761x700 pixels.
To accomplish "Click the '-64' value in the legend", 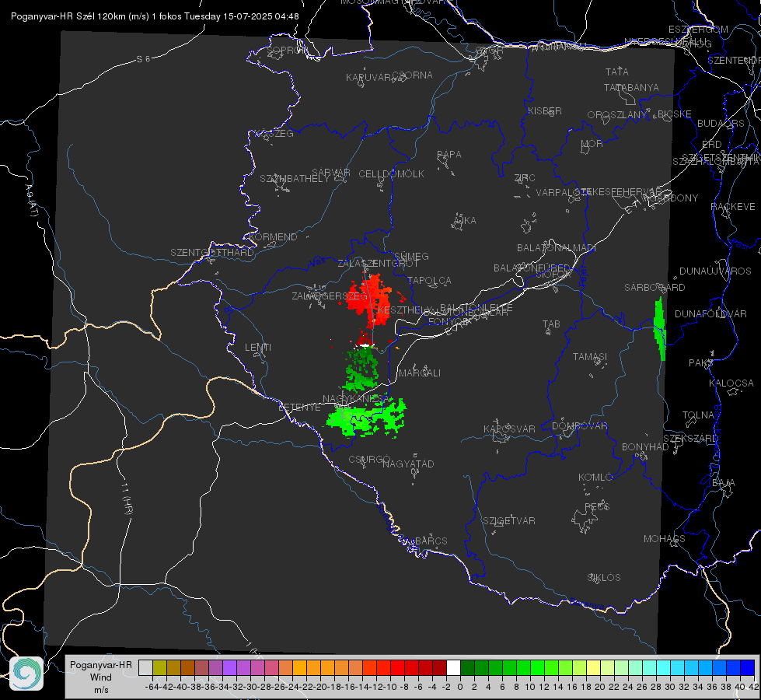I will (152, 687).
